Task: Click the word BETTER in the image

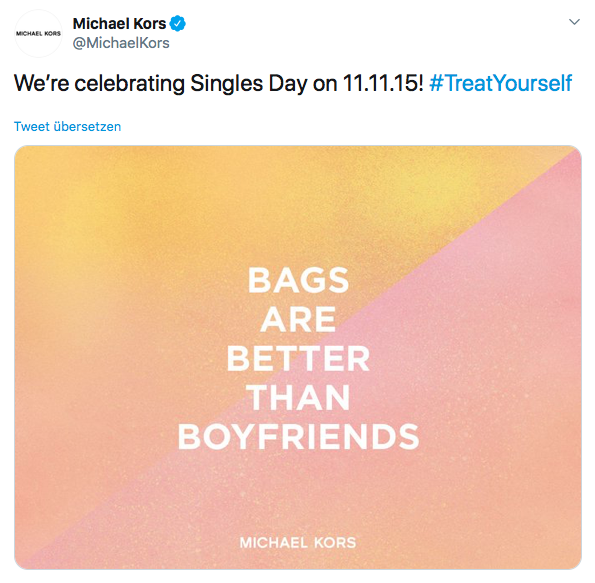Action: (298, 358)
